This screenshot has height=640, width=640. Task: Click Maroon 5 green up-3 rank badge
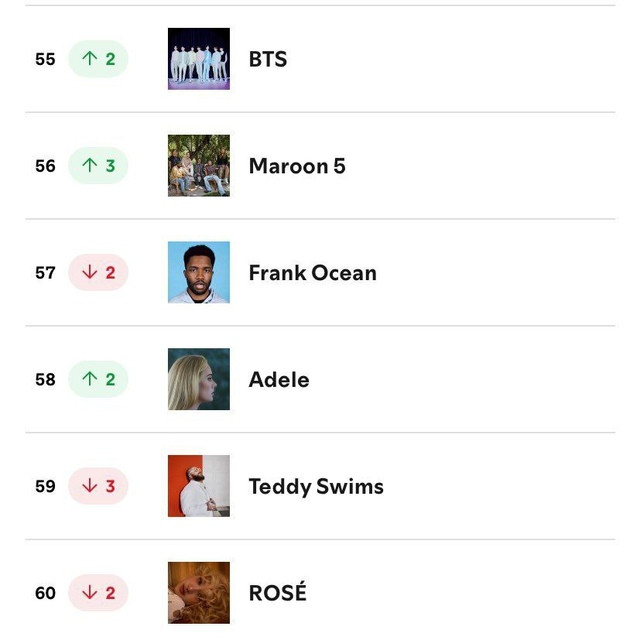coord(98,166)
